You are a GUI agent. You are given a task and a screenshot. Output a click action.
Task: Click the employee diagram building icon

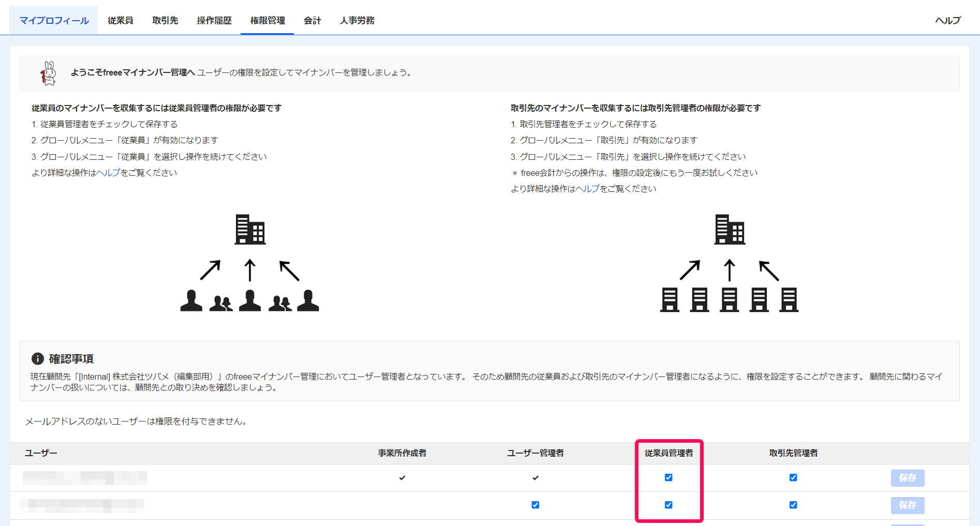pos(250,230)
